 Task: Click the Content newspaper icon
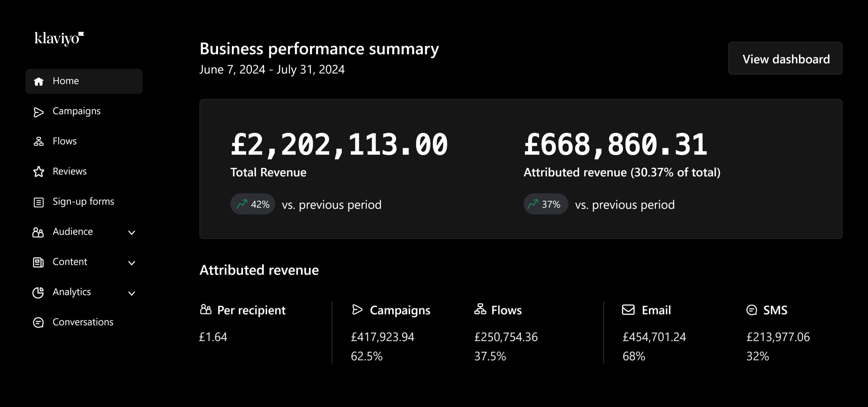[x=38, y=262]
